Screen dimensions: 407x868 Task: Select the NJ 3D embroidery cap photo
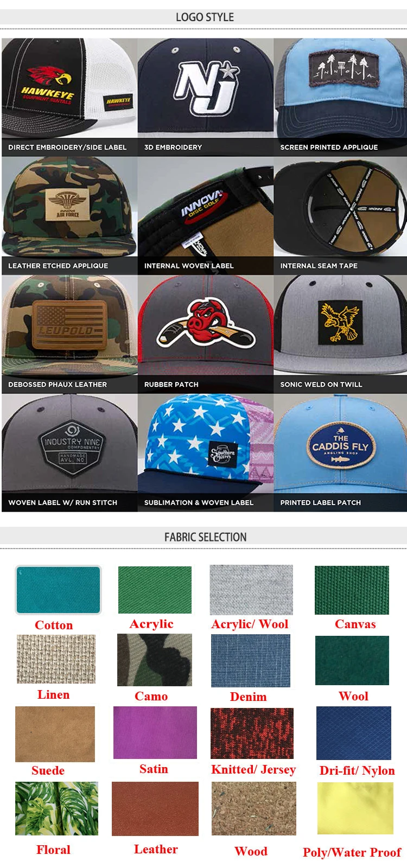206,97
